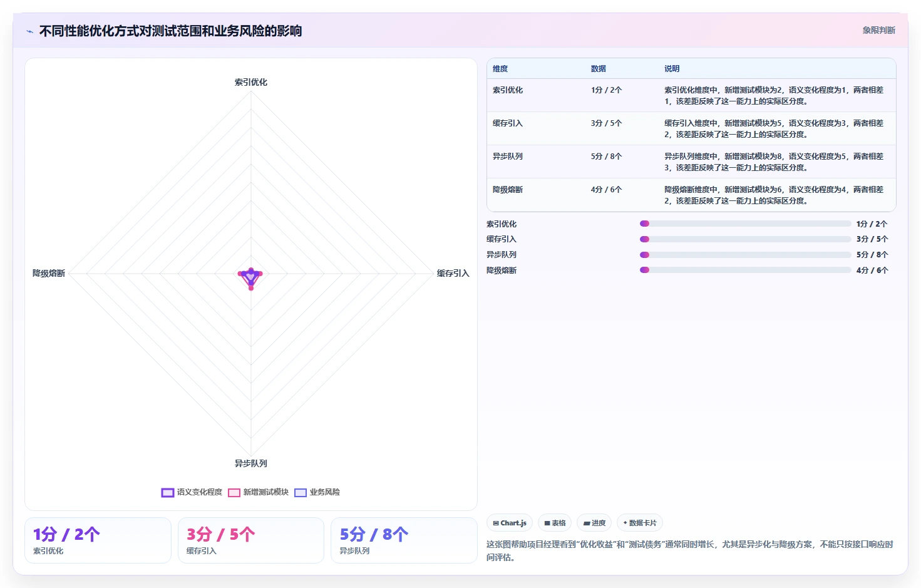Click the table cell '5分 / 8个'
Image resolution: width=921 pixels, height=588 pixels.
pos(606,157)
